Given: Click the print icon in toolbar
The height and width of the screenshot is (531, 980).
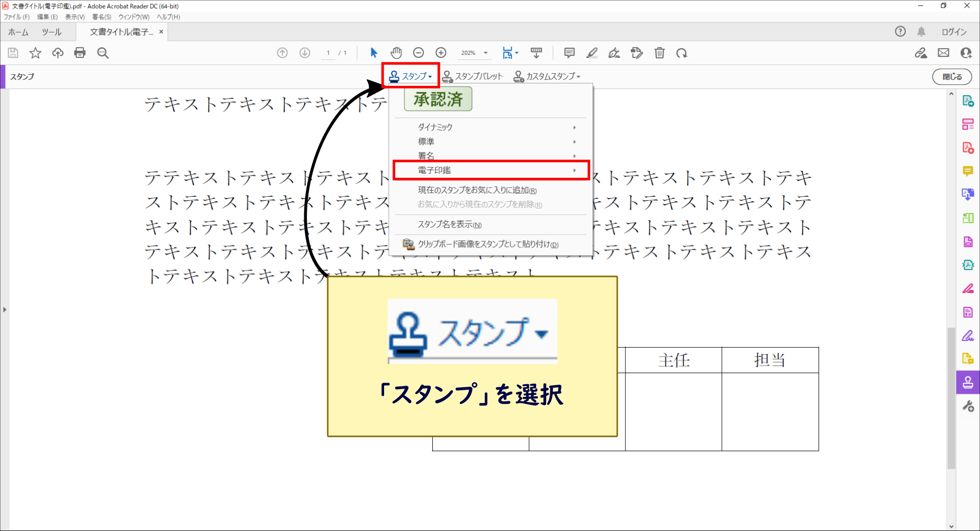Looking at the screenshot, I should (x=80, y=53).
